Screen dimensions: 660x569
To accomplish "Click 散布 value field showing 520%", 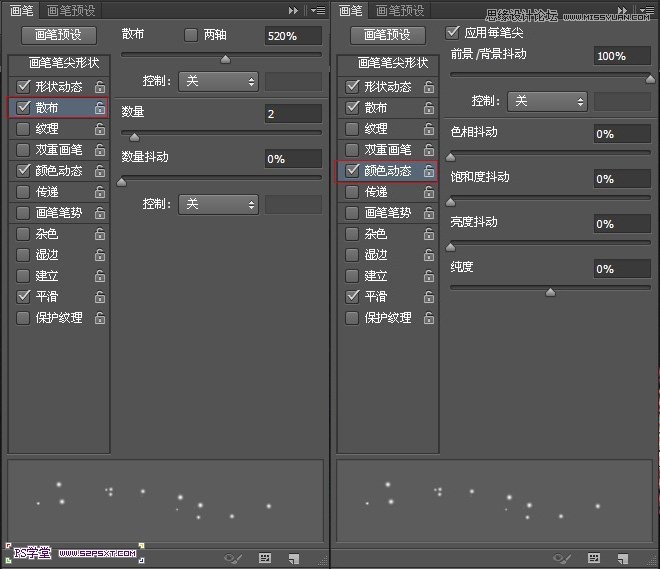I will point(293,36).
